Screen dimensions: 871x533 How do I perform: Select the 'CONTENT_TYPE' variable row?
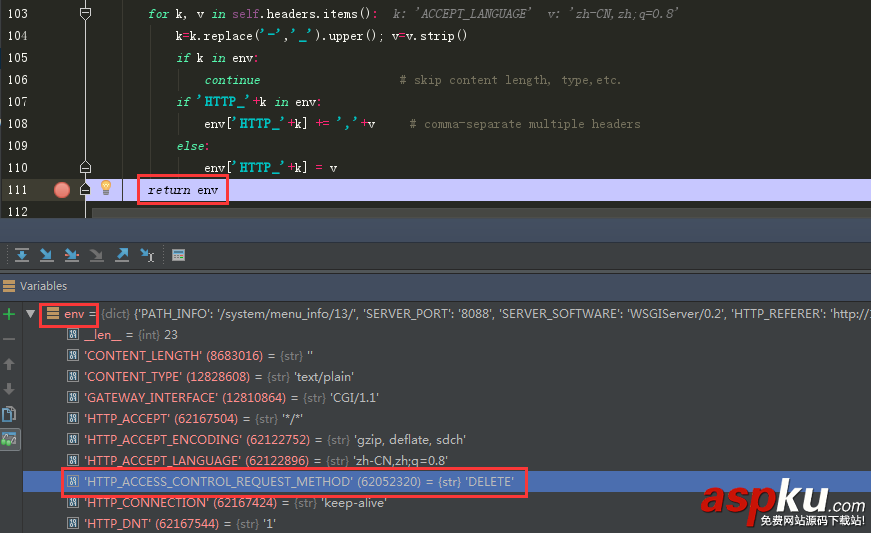(447, 377)
